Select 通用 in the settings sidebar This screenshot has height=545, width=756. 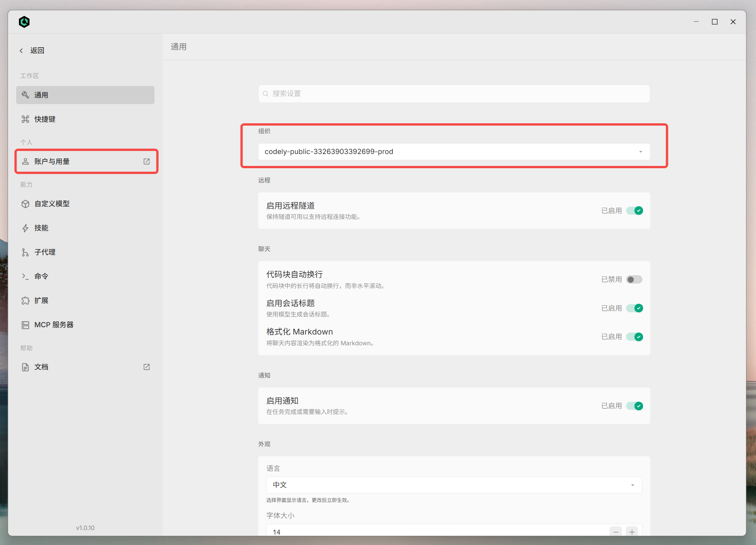[85, 95]
